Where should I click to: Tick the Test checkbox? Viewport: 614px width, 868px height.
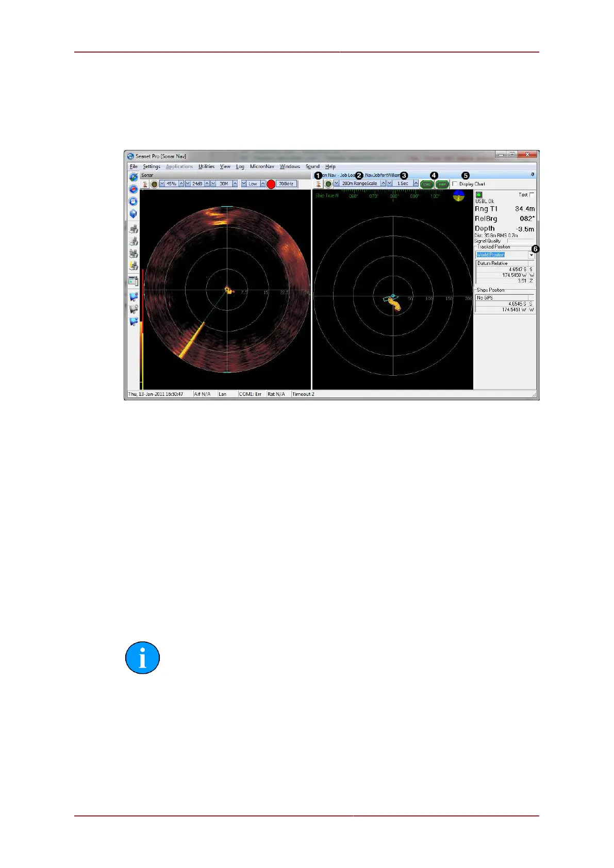point(532,195)
